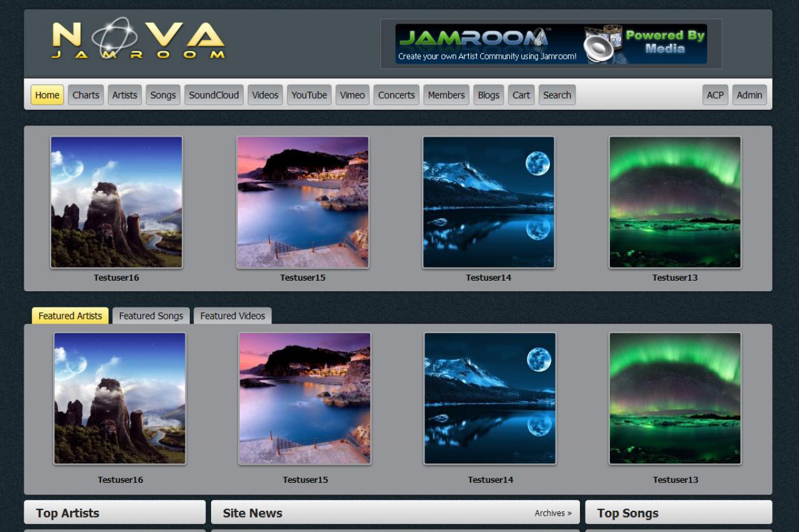The height and width of the screenshot is (532, 799).
Task: Open the Charts section
Action: tap(86, 95)
